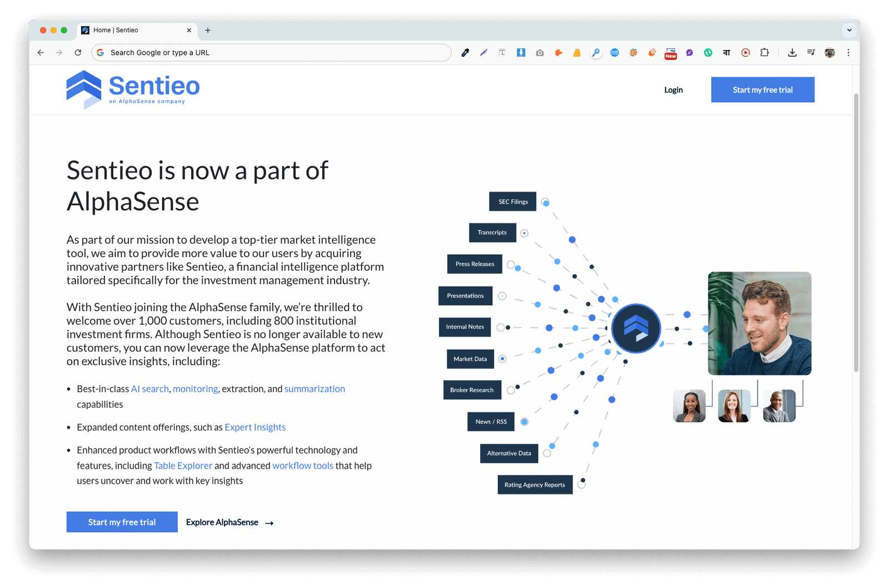This screenshot has height=588, width=889.
Task: Close the Home | Sentieo tab
Action: click(189, 31)
